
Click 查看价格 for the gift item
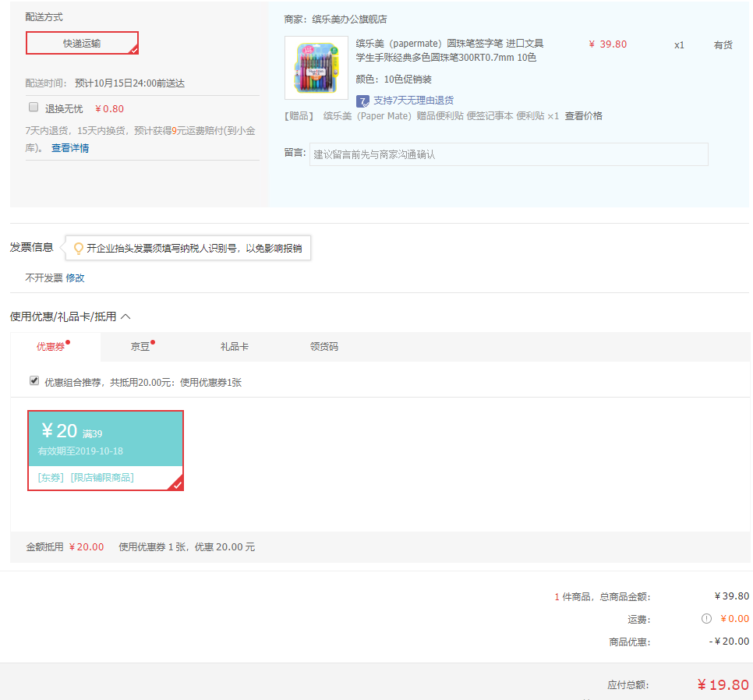pos(584,115)
